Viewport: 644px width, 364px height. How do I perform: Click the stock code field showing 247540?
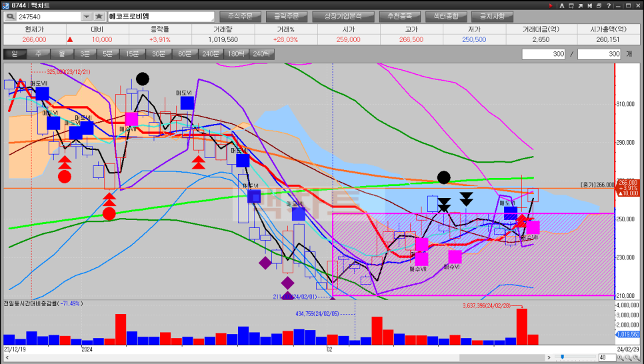(49, 17)
